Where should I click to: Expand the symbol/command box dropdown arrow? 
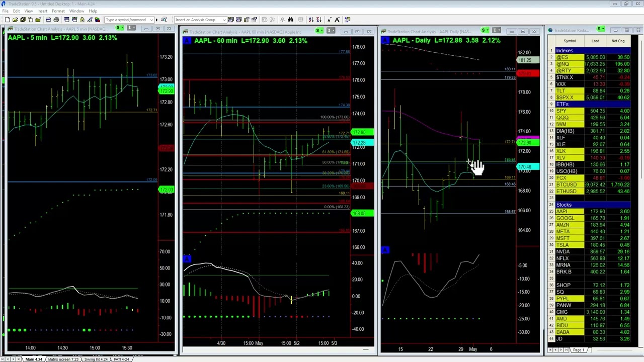coord(151,20)
